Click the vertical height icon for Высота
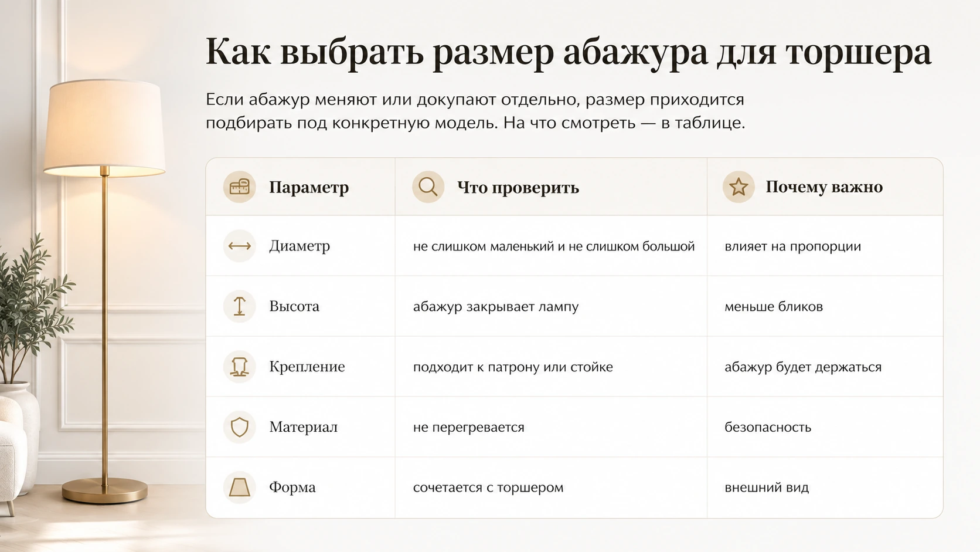980x552 pixels. 239,306
